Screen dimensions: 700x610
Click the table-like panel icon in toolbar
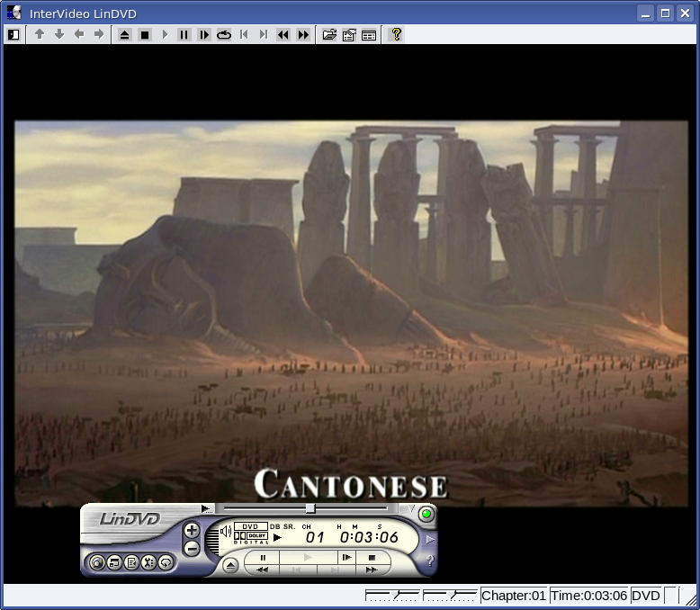click(x=369, y=35)
